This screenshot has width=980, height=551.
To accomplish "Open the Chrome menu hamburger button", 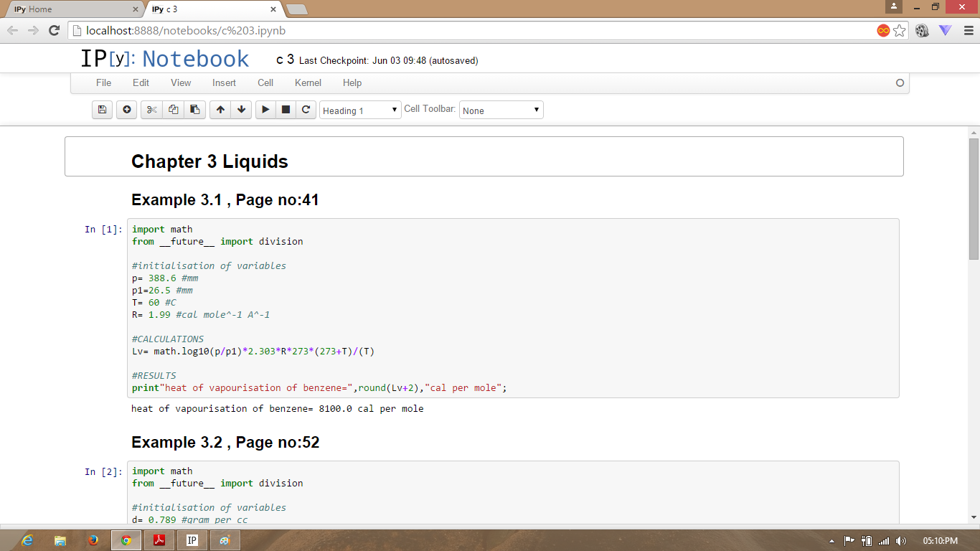I will pos(968,31).
